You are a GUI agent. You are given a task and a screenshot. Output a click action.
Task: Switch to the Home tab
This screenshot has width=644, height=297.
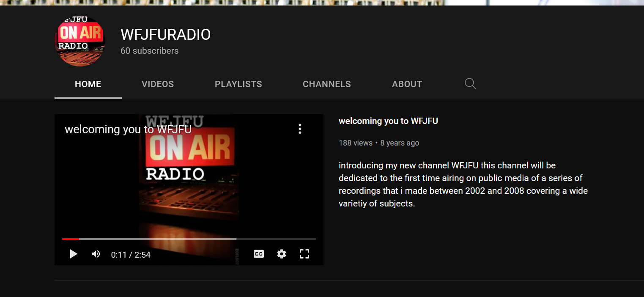point(88,84)
